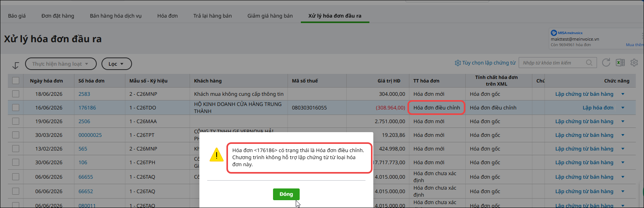Expand function arrow for invoice 00000025 row
The width and height of the screenshot is (644, 208).
tap(623, 135)
